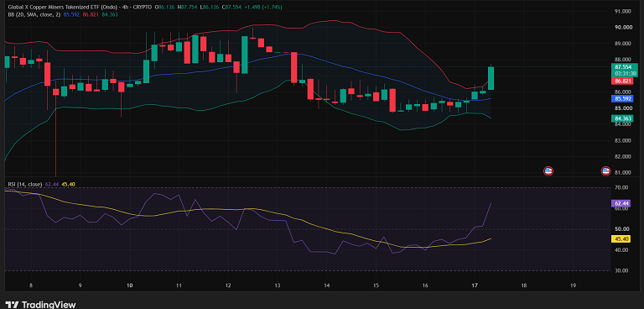Click the 83.000 price axis label
The width and height of the screenshot is (644, 309).
pyautogui.click(x=623, y=141)
